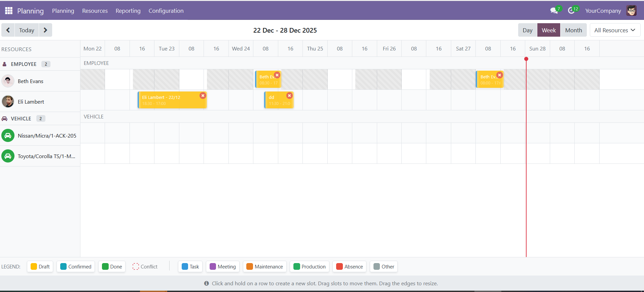Open the Configuration menu
The image size is (644, 292).
[166, 11]
